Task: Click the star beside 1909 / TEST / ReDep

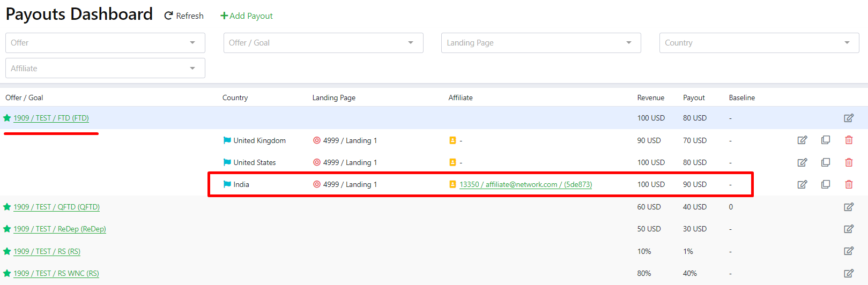Action: pos(7,229)
